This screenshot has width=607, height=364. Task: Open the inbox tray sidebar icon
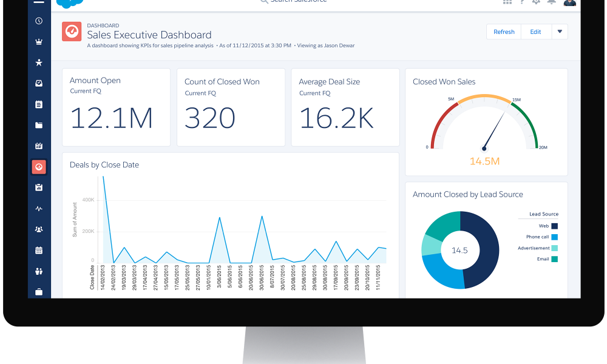pyautogui.click(x=39, y=83)
